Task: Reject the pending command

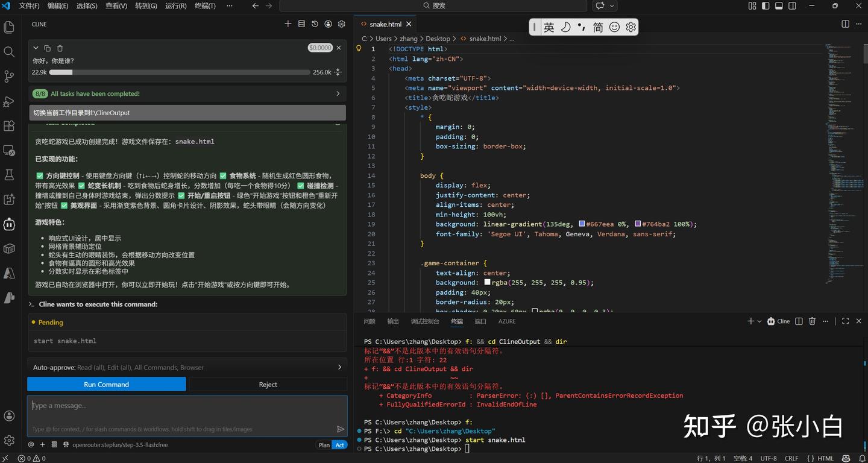Action: [268, 384]
